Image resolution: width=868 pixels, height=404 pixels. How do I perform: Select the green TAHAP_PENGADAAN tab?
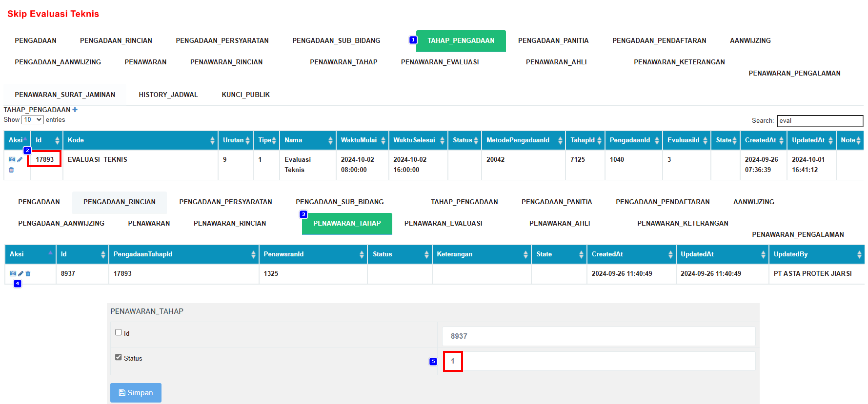click(x=461, y=41)
